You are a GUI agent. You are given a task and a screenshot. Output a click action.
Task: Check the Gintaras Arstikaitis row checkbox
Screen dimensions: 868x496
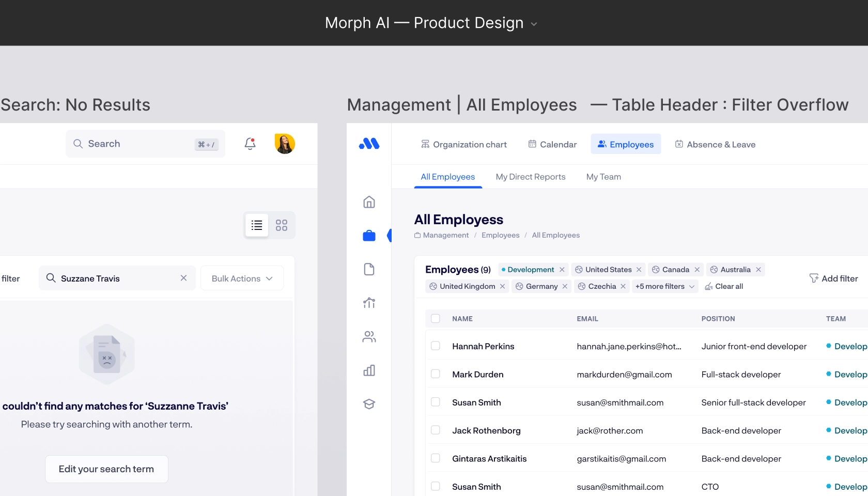tap(436, 458)
